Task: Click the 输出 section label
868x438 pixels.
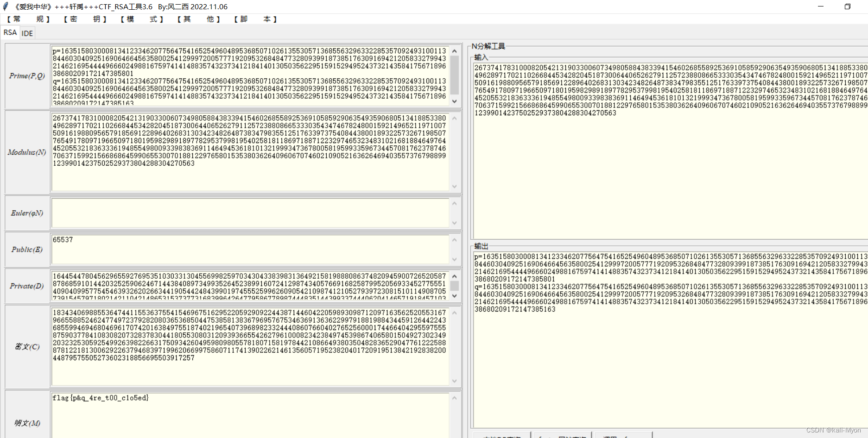Action: [481, 246]
